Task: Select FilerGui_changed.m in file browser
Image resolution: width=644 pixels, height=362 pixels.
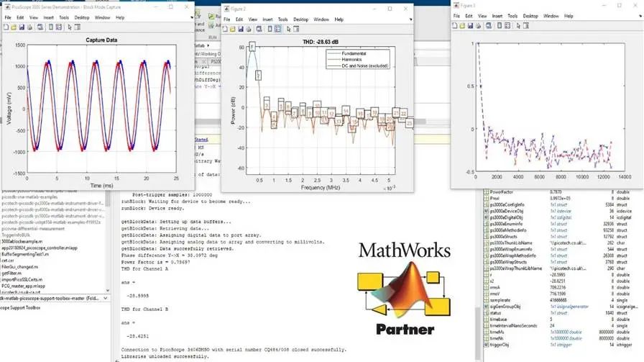Action: click(19, 267)
